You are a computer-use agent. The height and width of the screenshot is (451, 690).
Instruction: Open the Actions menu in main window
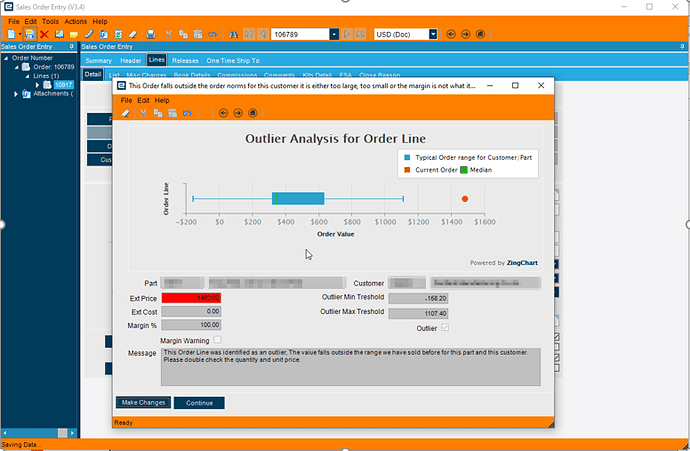(x=76, y=22)
